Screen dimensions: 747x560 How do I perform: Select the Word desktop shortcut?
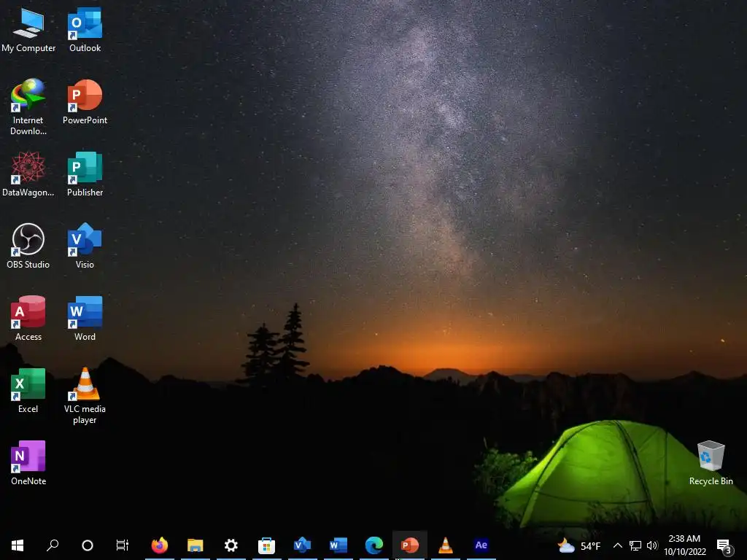pyautogui.click(x=85, y=318)
